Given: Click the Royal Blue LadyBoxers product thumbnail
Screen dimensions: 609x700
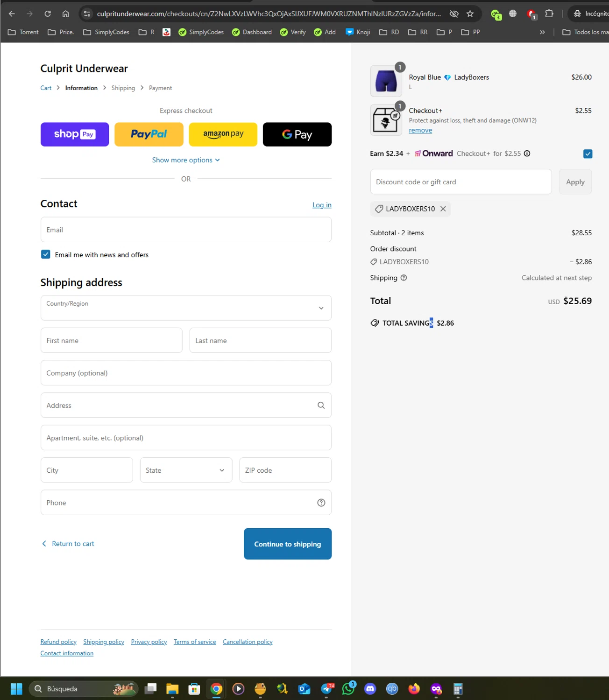Looking at the screenshot, I should point(386,81).
